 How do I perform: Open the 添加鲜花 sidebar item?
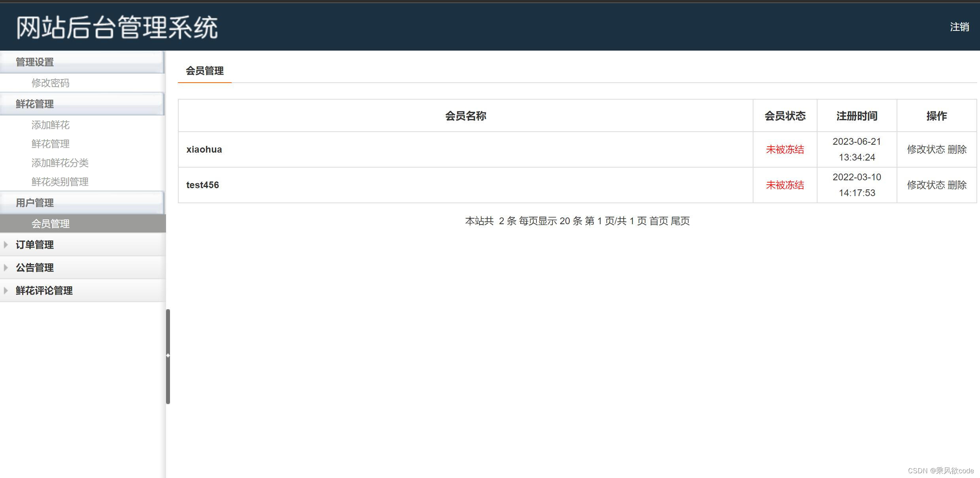coord(50,125)
